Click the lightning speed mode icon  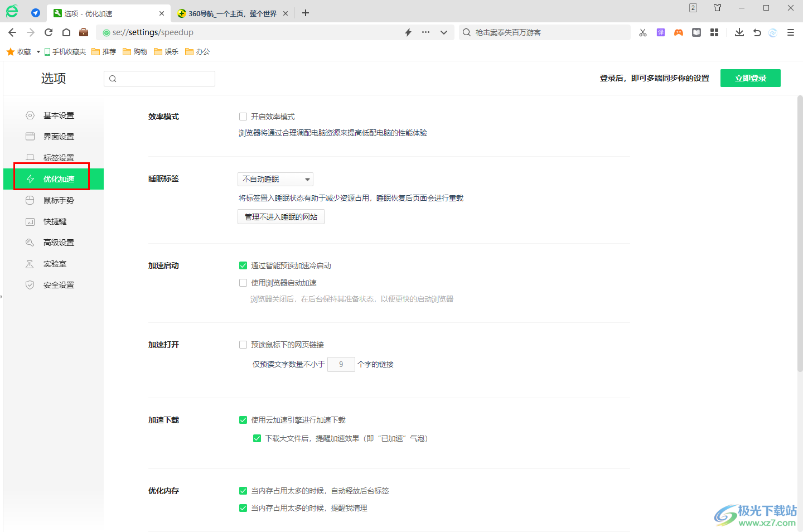[408, 32]
